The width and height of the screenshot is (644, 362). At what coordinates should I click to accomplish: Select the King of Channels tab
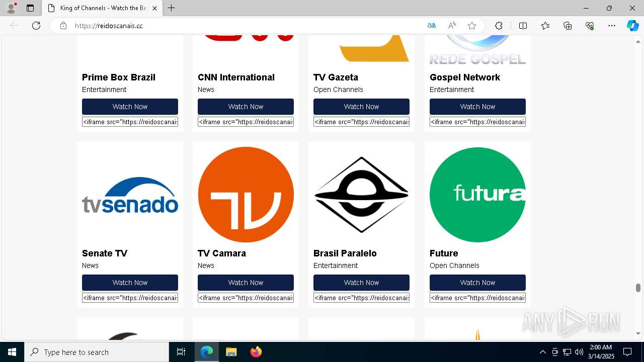(x=103, y=8)
